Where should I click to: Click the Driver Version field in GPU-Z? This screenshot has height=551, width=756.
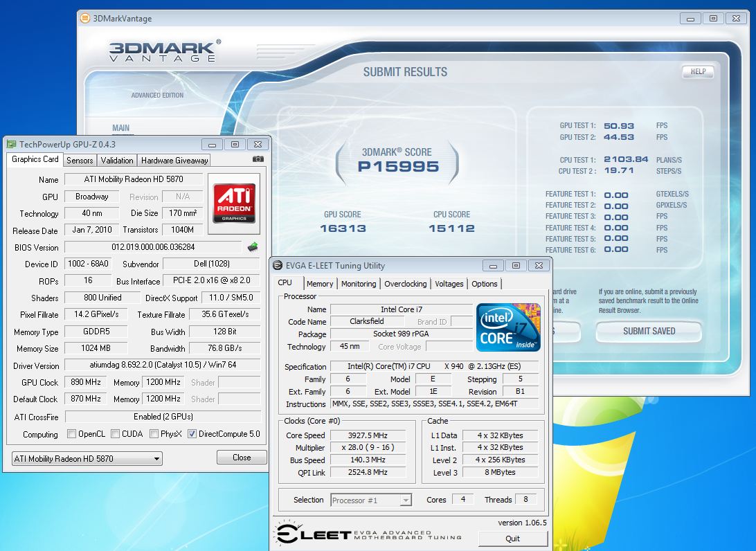pos(163,365)
